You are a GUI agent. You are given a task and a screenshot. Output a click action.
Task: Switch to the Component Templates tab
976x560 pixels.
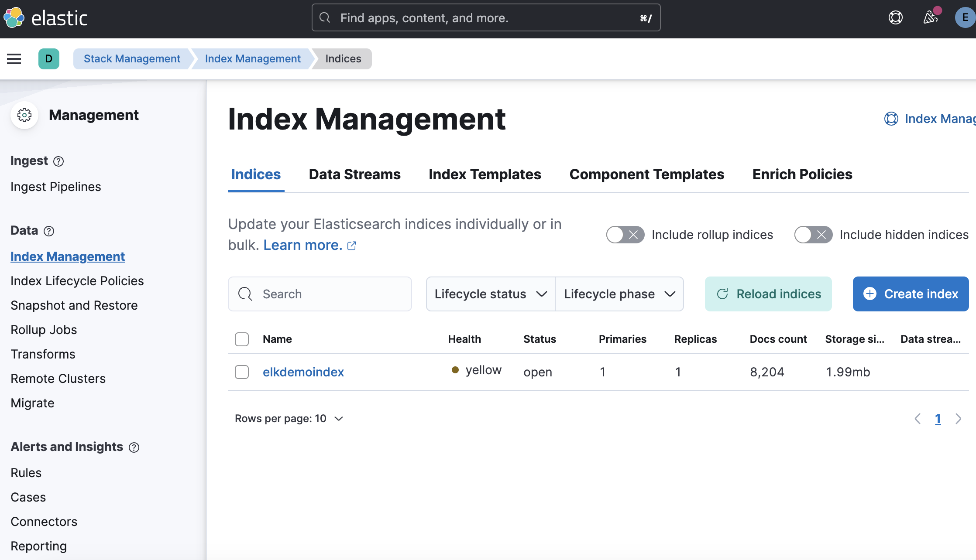coord(646,174)
